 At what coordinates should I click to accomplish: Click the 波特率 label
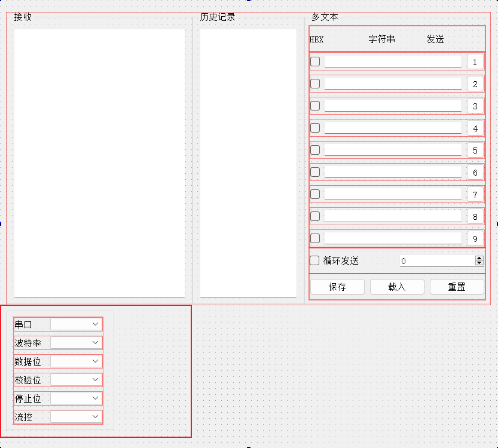28,343
